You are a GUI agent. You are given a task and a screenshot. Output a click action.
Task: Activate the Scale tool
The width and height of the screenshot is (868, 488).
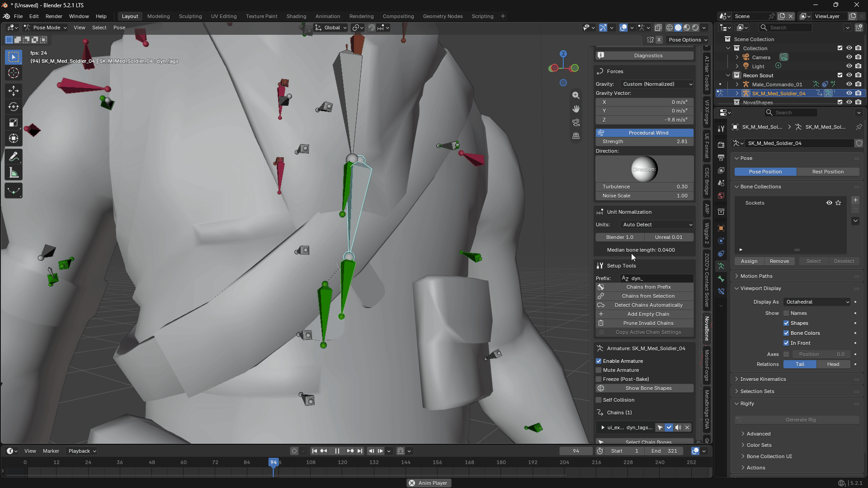pyautogui.click(x=14, y=122)
